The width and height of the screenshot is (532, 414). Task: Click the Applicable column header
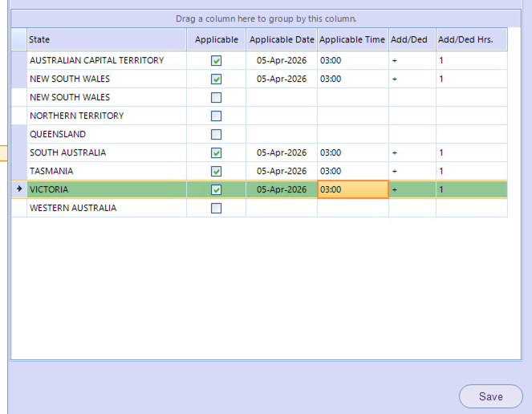click(216, 40)
